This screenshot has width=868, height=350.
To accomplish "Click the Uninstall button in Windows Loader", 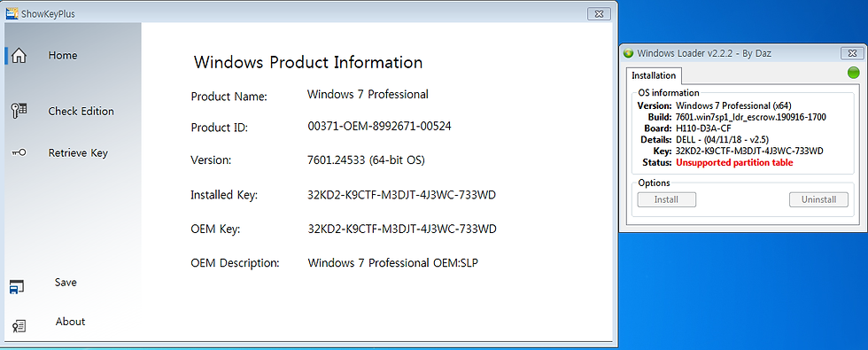I will 818,199.
